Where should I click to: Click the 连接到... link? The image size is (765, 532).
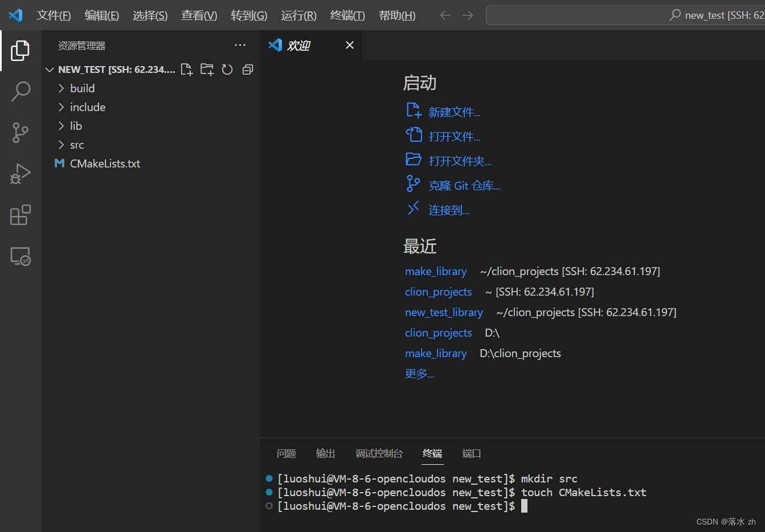pyautogui.click(x=449, y=210)
